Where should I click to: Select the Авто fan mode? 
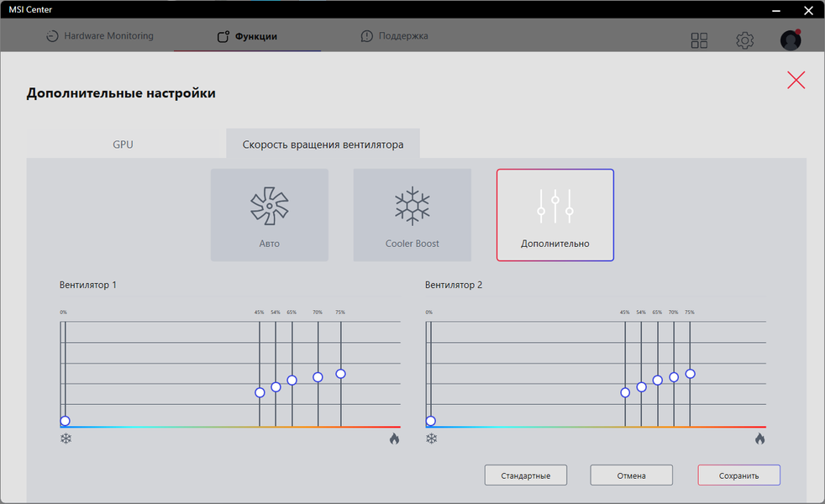coord(270,215)
